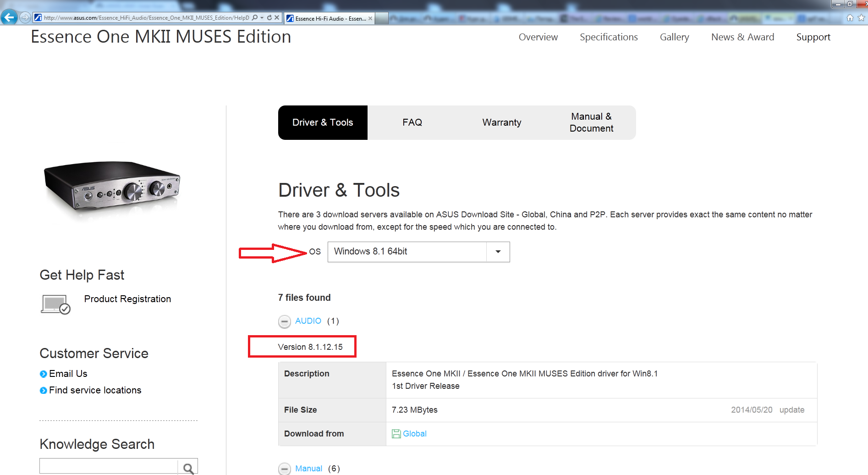Click the OS dropdown arrow button
Screen dimensions: 868x475
498,252
